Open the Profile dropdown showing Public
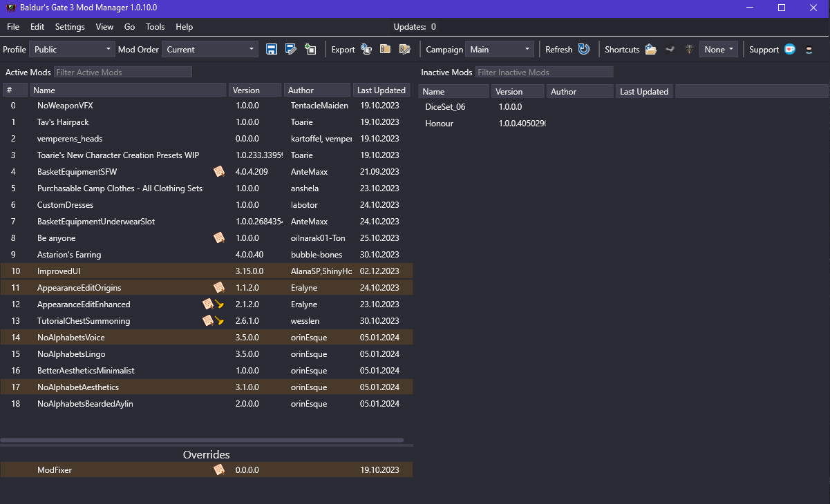This screenshot has height=504, width=830. (73, 49)
